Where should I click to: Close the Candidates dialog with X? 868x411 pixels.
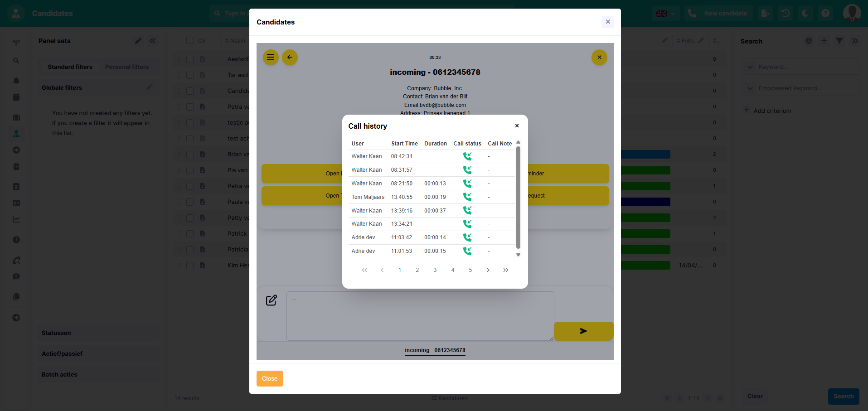tap(608, 22)
